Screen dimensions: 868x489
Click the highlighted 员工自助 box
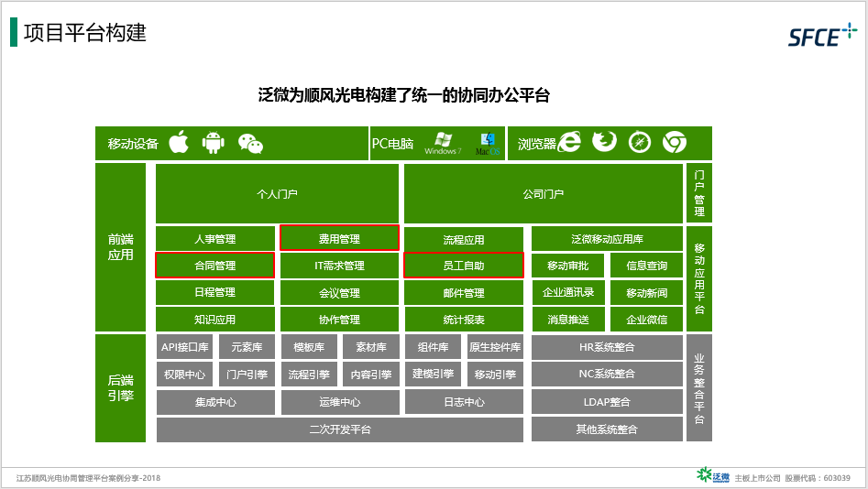point(464,265)
